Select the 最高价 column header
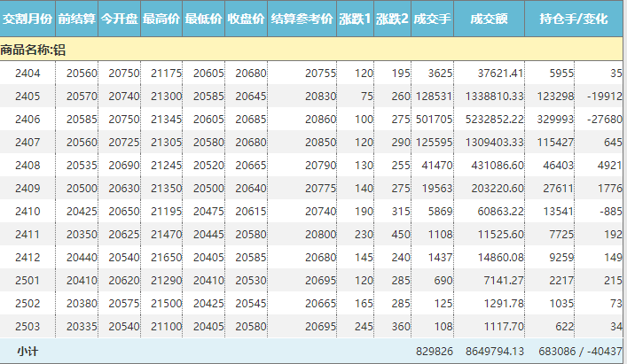Screen dimensions: 627x364 tap(161, 19)
